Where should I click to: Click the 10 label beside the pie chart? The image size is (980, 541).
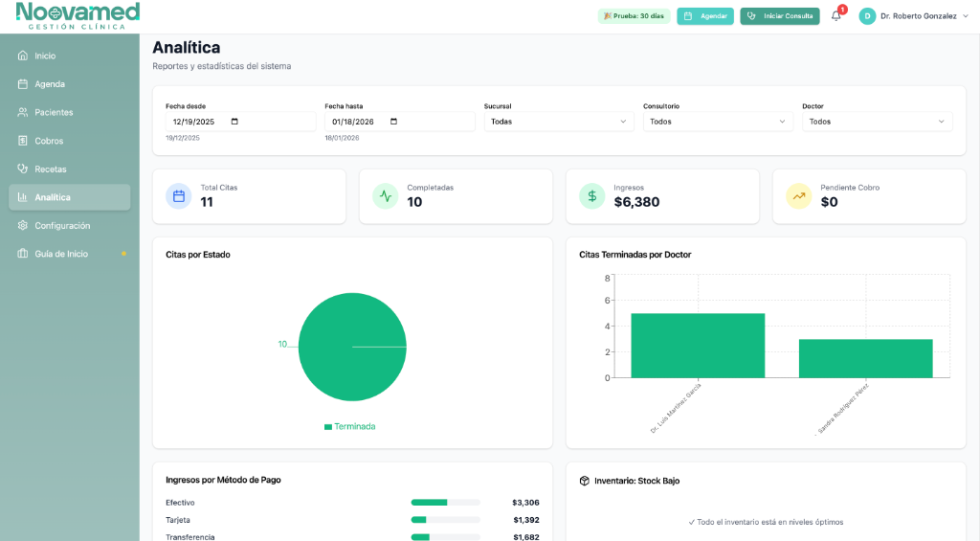tap(282, 344)
